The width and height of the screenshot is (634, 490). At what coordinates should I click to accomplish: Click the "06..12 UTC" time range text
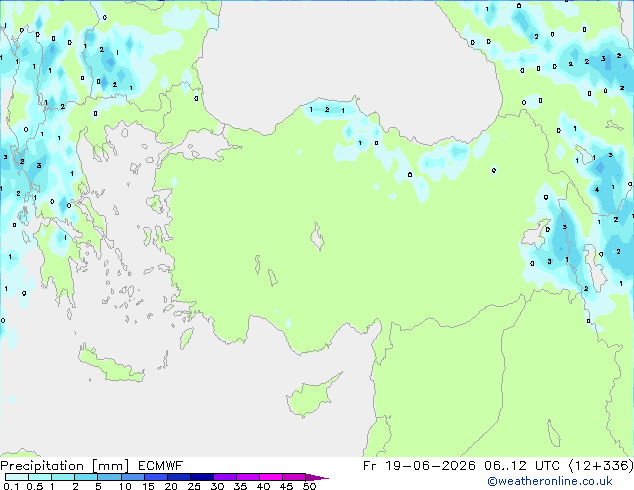tap(522, 466)
